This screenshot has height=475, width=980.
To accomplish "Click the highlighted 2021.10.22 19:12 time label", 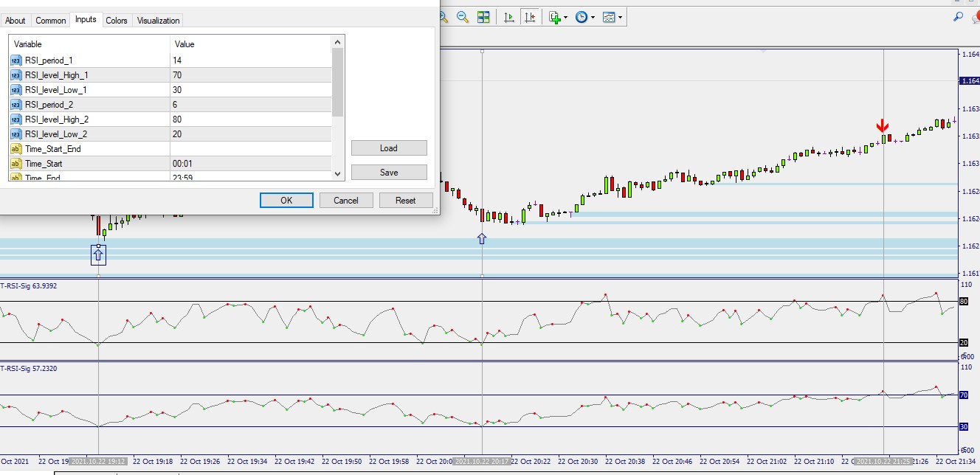I will [99, 461].
